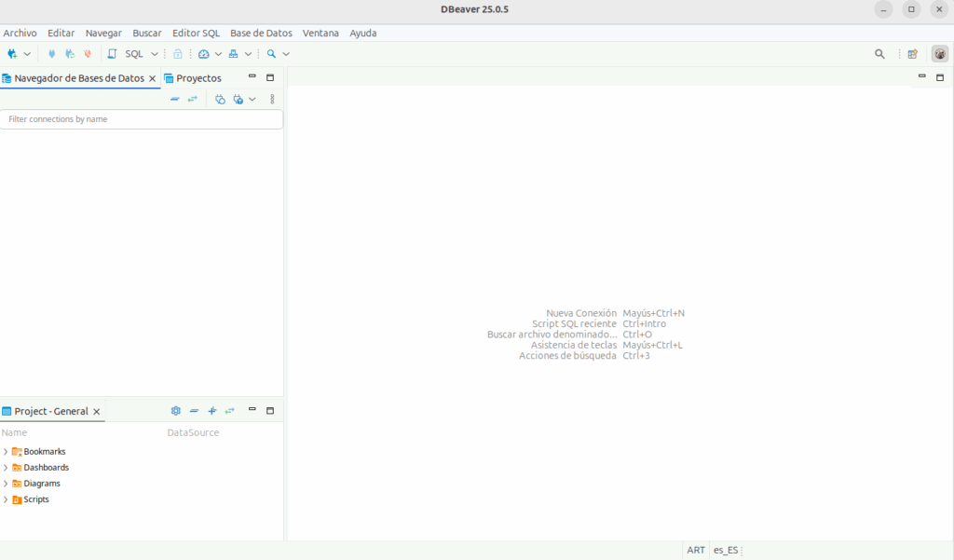Open the dropdown next to the SQL button
The image size is (954, 560).
tap(154, 53)
